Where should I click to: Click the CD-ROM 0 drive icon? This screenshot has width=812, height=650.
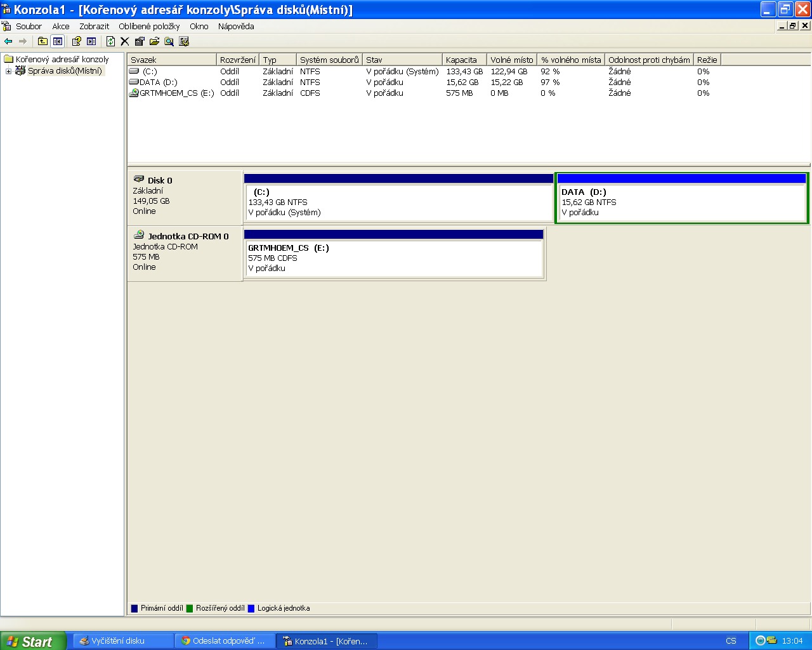click(139, 235)
